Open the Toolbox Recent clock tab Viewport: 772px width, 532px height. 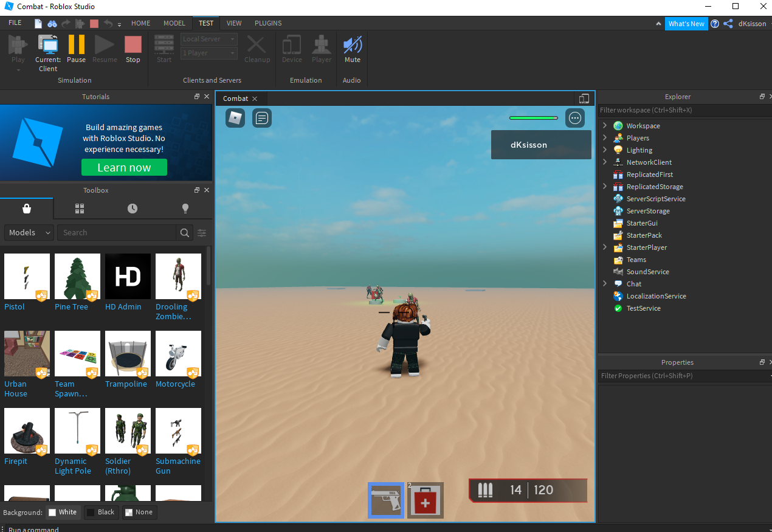(x=133, y=209)
